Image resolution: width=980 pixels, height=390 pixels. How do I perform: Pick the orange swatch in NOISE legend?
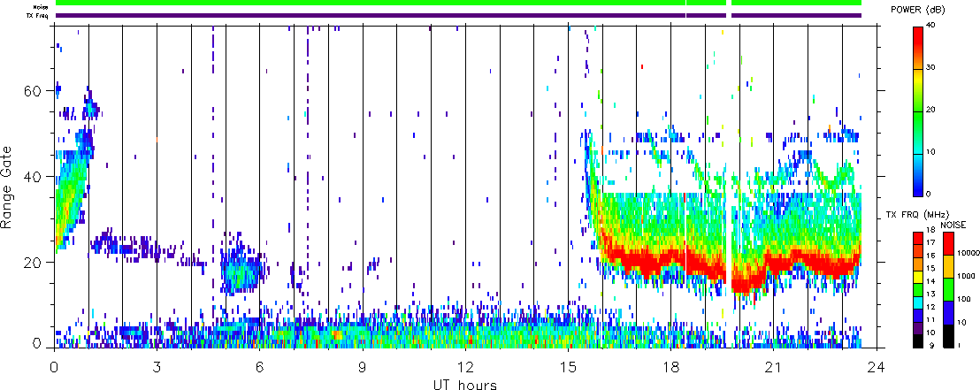click(949, 266)
